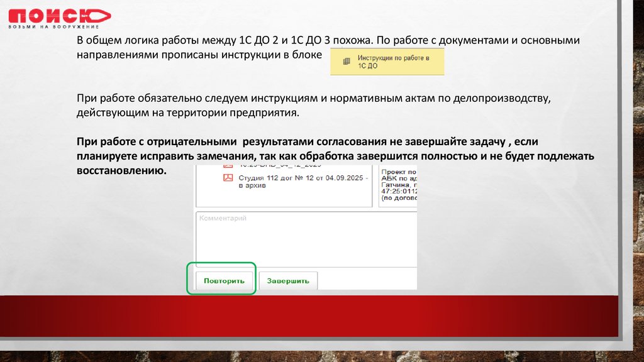
Task: Click the Завершить button
Action: pos(288,281)
